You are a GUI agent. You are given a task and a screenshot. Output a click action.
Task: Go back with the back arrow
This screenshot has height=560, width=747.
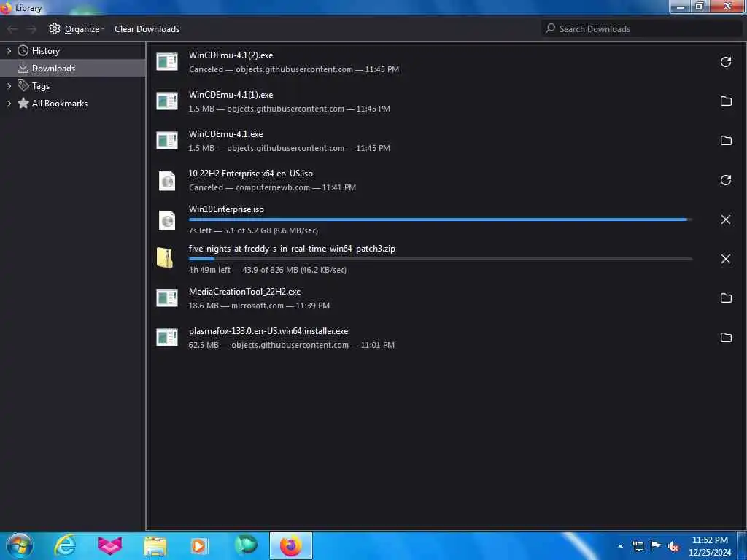pos(12,29)
